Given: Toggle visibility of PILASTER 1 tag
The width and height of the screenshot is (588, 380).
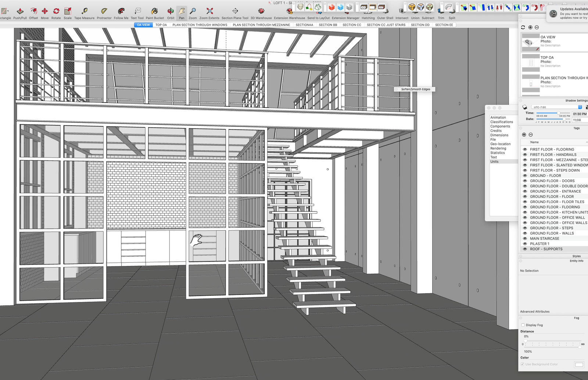Looking at the screenshot, I should point(525,244).
